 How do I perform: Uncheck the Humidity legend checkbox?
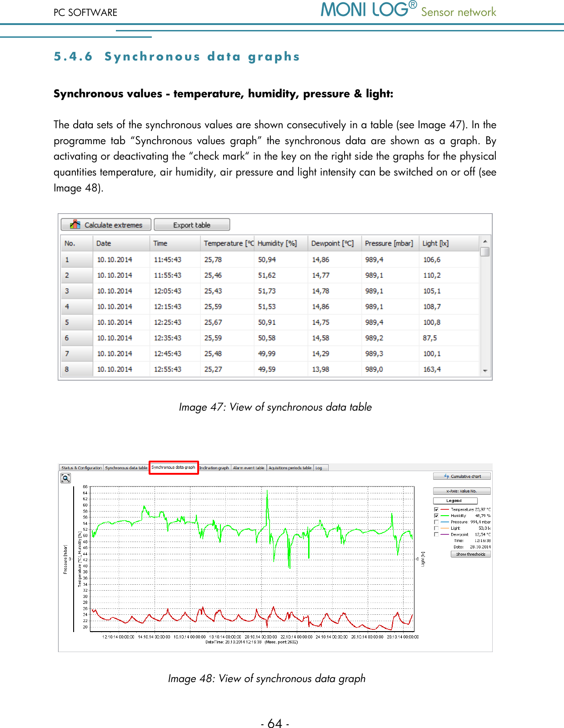[x=436, y=516]
